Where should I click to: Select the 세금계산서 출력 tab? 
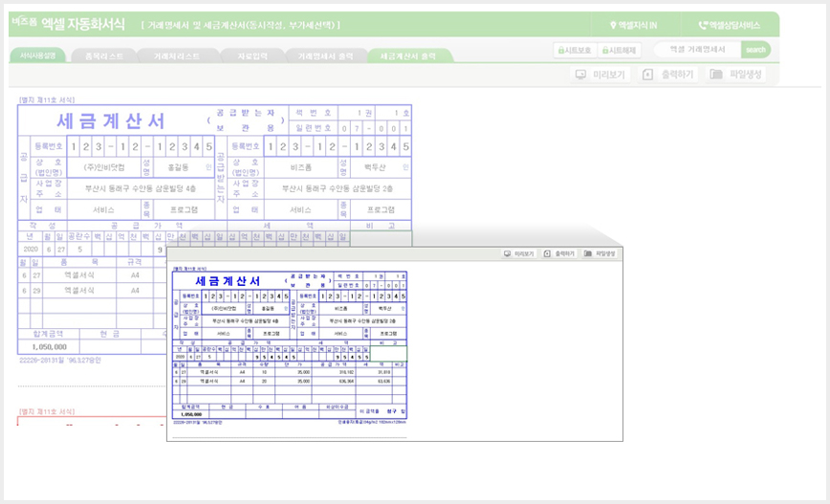[x=408, y=55]
